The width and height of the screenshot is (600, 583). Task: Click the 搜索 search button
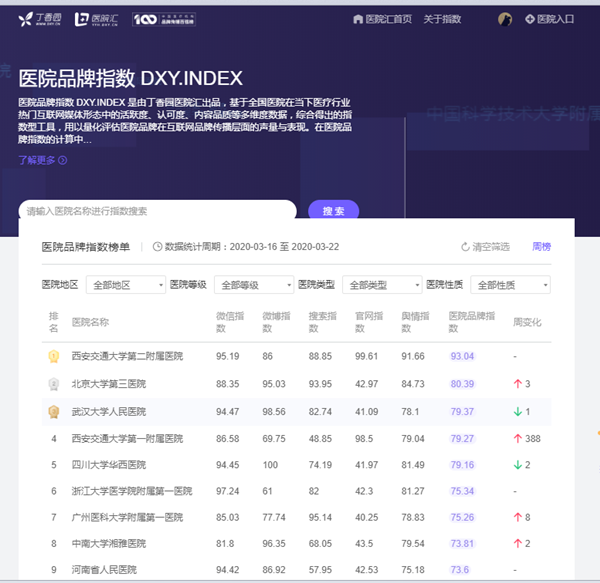tap(333, 211)
